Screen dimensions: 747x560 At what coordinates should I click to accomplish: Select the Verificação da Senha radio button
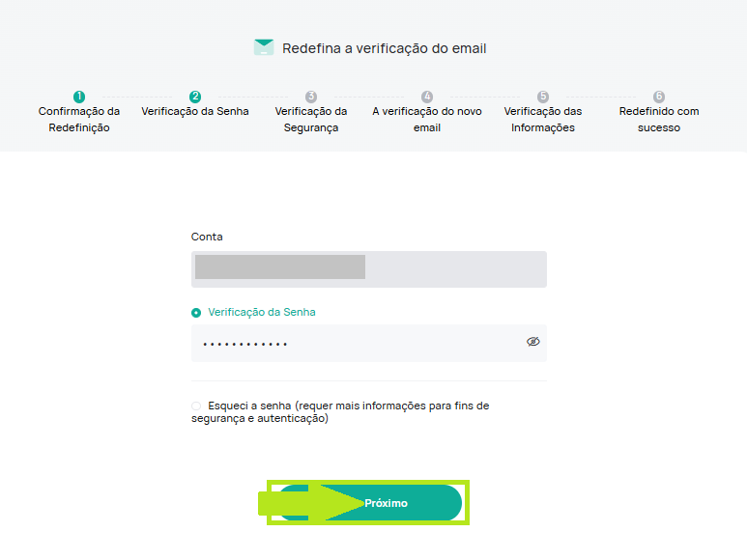point(196,313)
